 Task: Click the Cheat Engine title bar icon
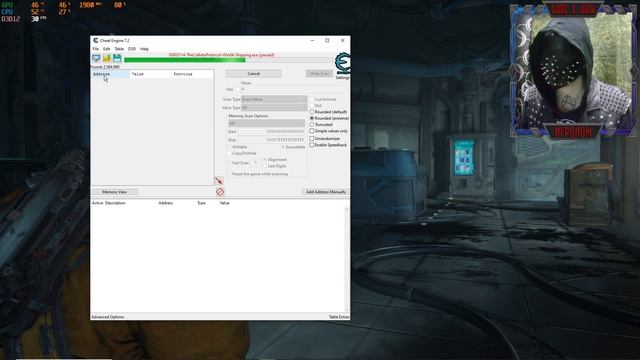(x=96, y=40)
